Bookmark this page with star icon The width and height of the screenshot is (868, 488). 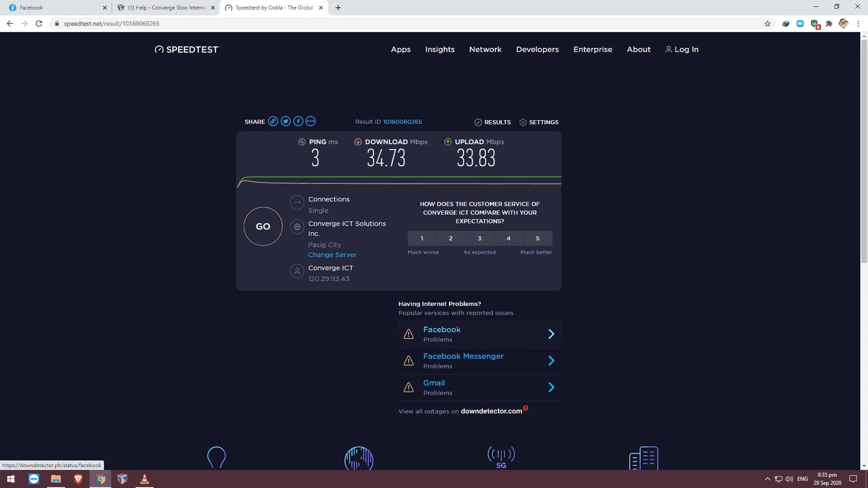coord(768,23)
